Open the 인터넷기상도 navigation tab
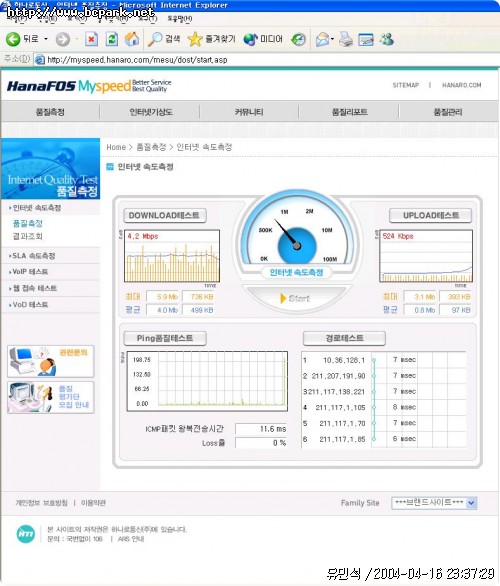 (x=151, y=112)
